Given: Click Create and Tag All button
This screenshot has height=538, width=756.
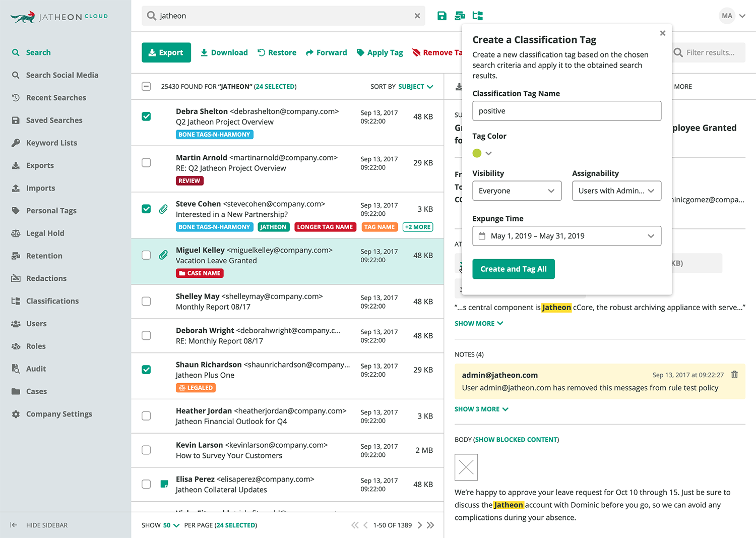Looking at the screenshot, I should 514,269.
